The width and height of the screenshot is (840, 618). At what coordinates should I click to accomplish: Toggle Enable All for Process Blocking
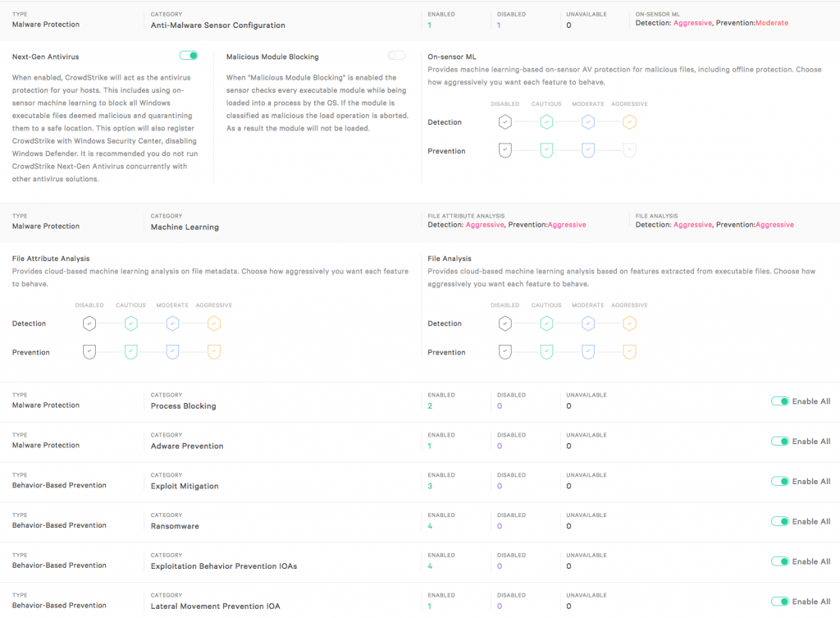click(x=779, y=401)
